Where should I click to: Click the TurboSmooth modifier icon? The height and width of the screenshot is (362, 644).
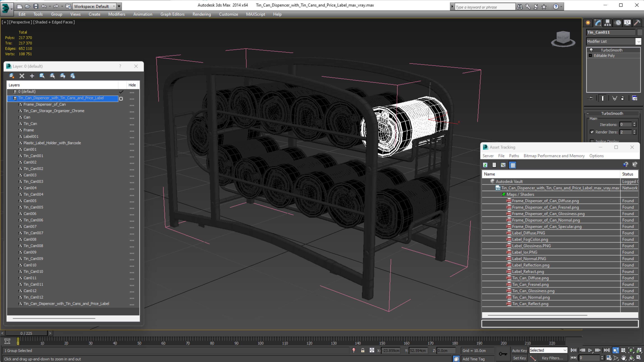point(591,49)
